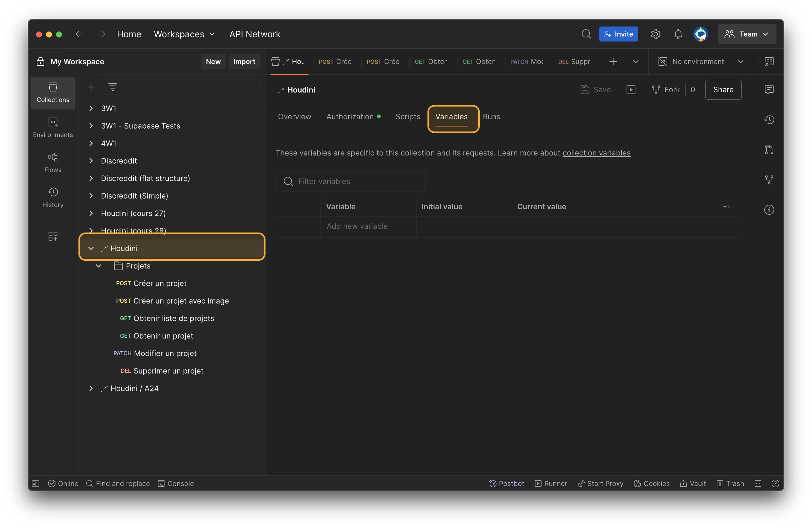Expand the Houdini (cours 27) collection
The image size is (812, 528).
[x=91, y=213]
